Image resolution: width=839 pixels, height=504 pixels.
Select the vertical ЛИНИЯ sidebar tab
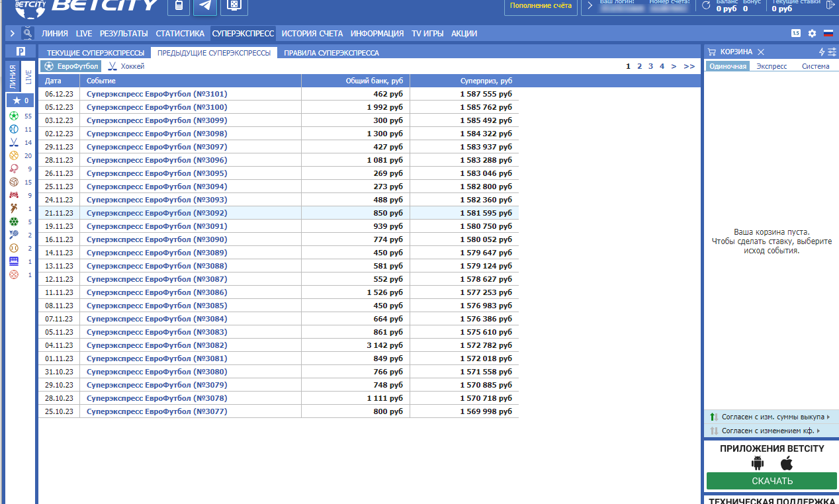click(x=13, y=77)
